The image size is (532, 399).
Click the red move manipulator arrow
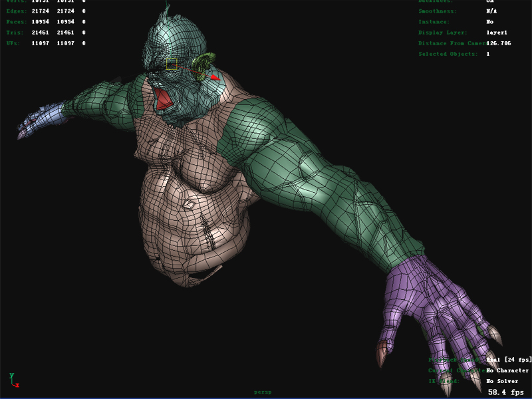tap(215, 77)
